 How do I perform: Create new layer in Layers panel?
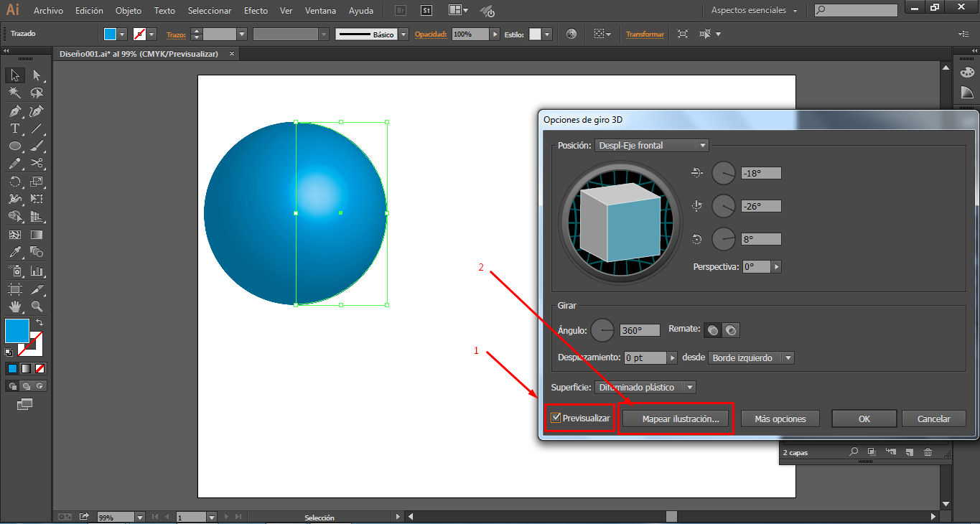pyautogui.click(x=909, y=452)
